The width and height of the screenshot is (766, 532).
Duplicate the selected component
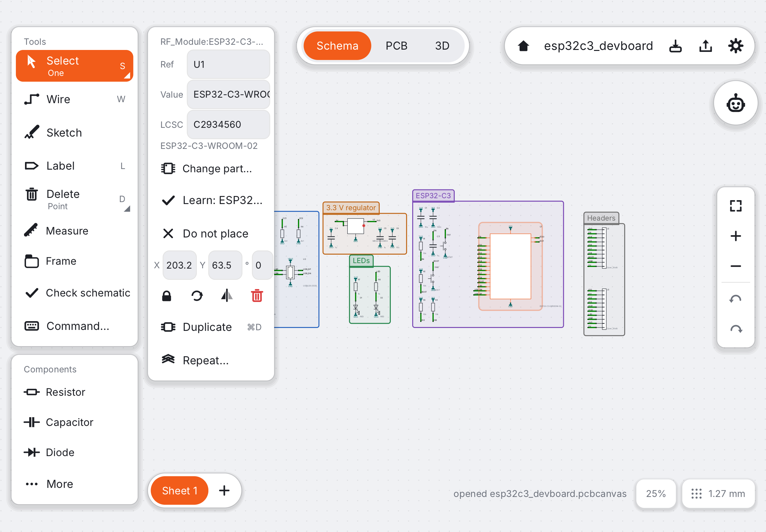coord(211,327)
